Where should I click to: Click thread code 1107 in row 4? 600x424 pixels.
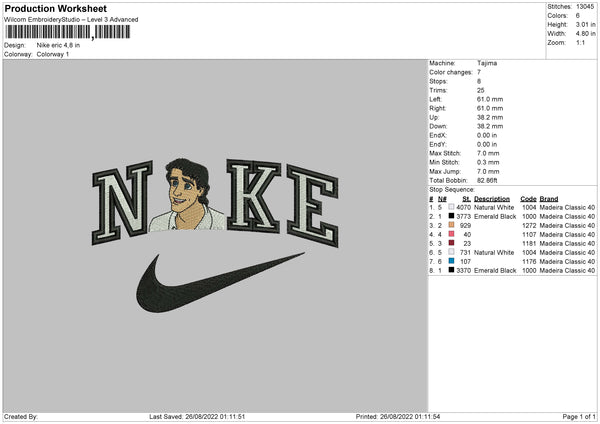click(x=529, y=234)
